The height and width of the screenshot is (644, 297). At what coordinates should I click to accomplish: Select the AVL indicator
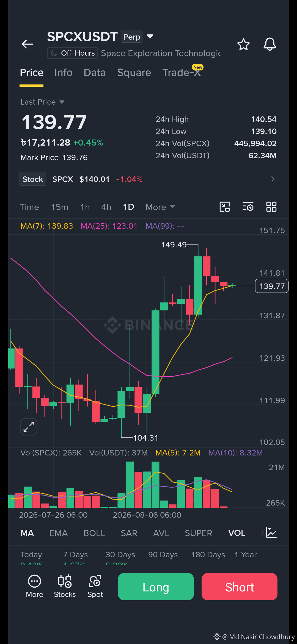coord(161,533)
